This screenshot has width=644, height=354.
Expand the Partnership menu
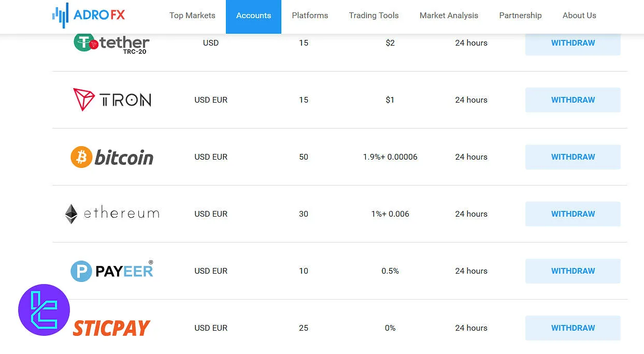520,16
